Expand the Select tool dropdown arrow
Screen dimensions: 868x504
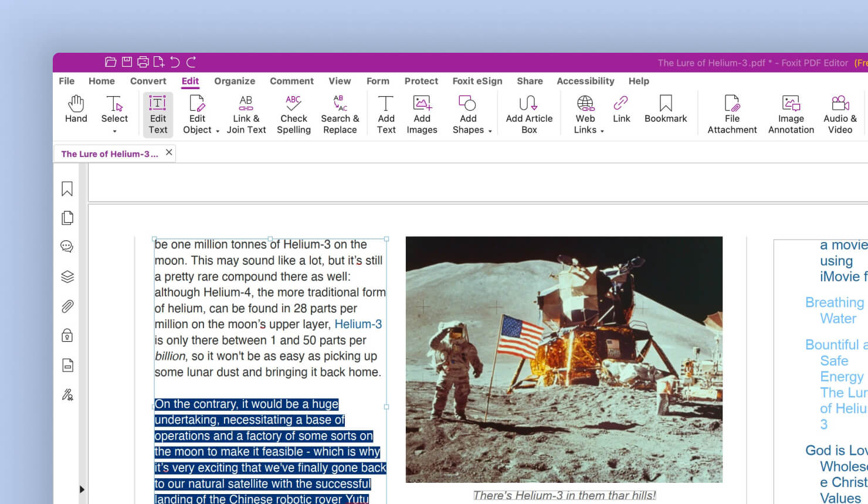[x=114, y=131]
